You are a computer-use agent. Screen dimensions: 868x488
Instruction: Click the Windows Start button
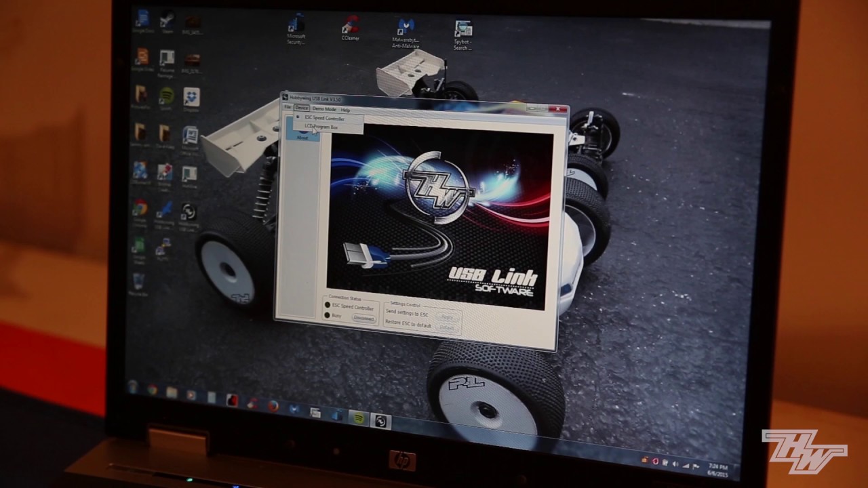tap(133, 387)
